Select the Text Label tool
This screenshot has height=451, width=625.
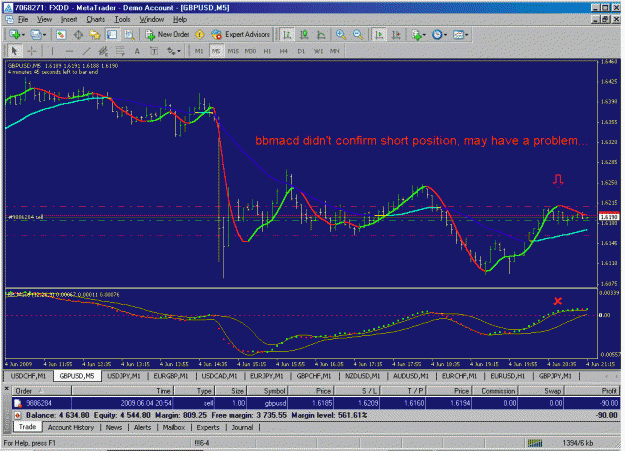(154, 51)
